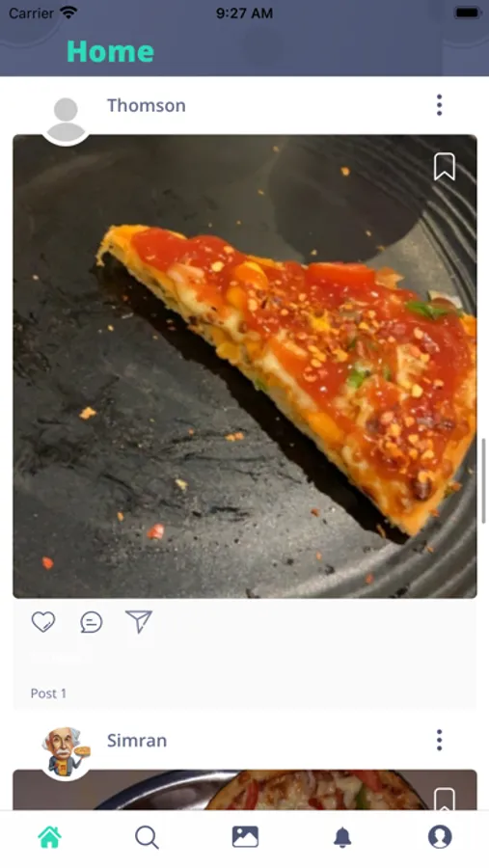489x868 pixels.
Task: Open the three-dot options beside Simran
Action: point(439,740)
